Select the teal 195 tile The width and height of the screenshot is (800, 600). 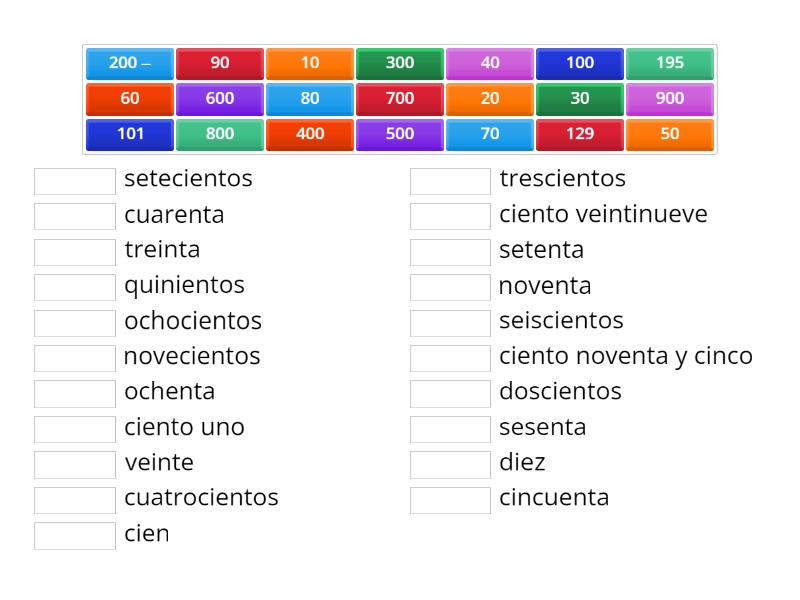click(669, 63)
